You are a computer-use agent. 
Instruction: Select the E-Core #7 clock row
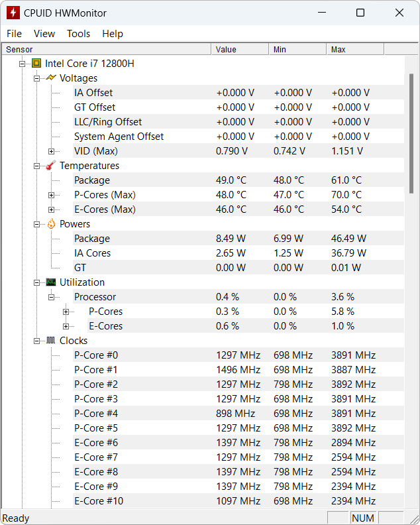click(x=238, y=457)
